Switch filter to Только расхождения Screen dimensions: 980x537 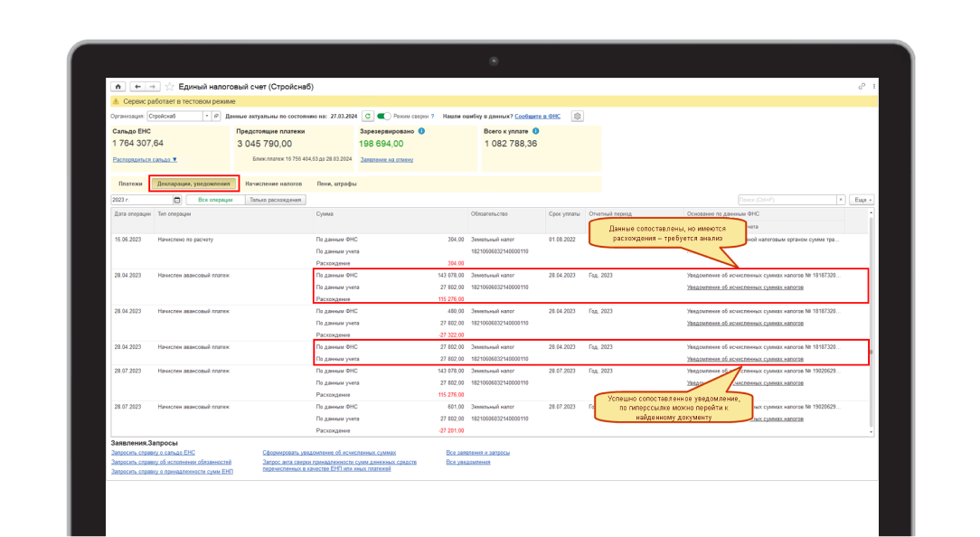276,200
